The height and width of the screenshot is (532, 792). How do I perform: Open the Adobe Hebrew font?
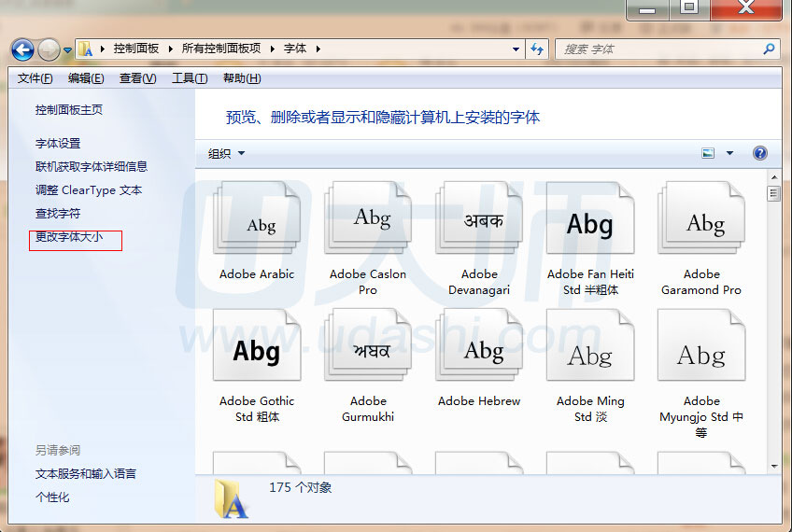pos(478,350)
